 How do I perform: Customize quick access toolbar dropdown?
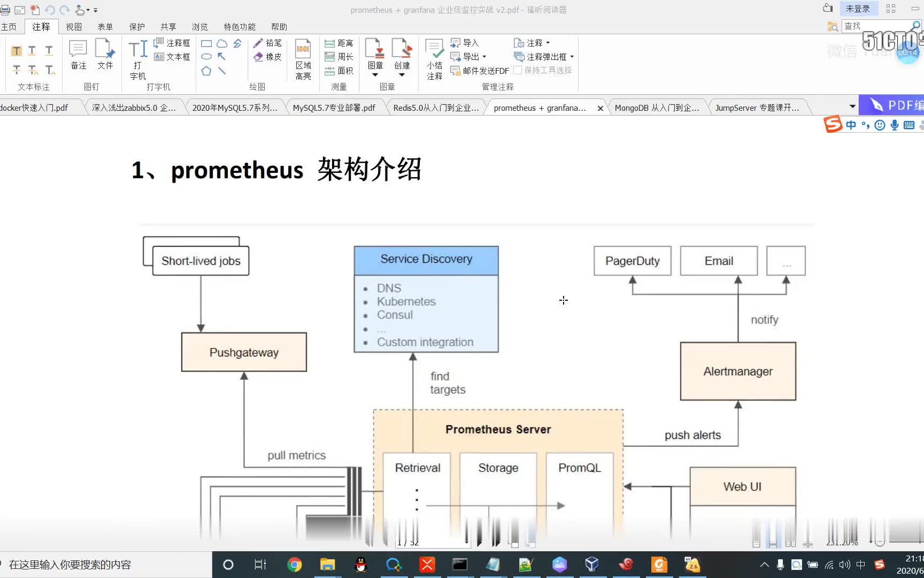click(x=96, y=10)
